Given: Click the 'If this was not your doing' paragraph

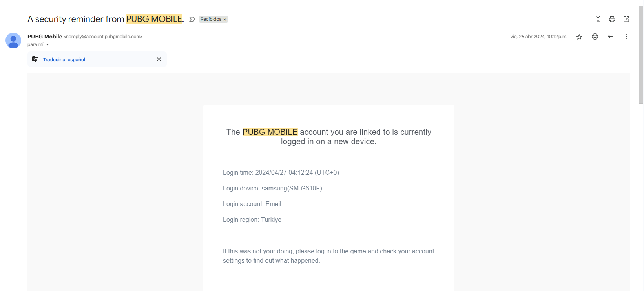Looking at the screenshot, I should point(329,256).
